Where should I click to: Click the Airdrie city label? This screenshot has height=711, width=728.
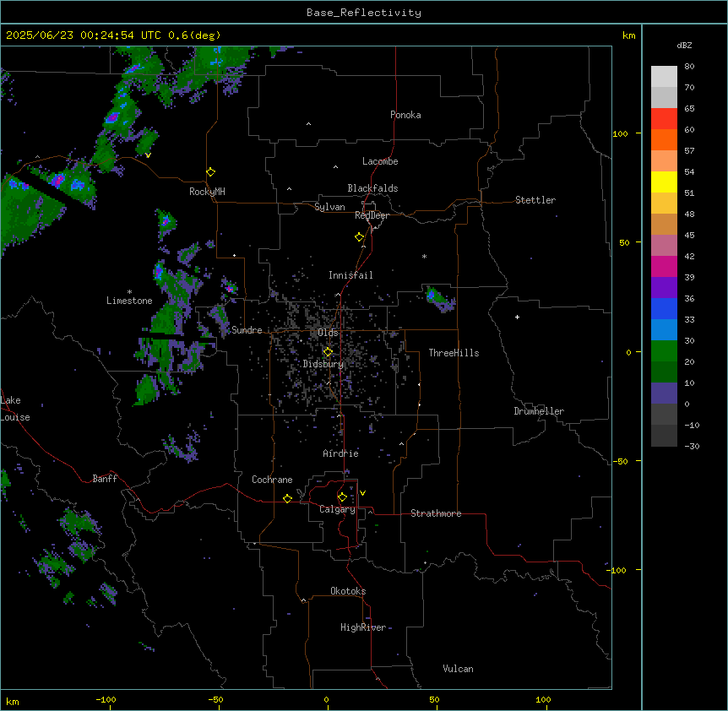click(x=341, y=453)
